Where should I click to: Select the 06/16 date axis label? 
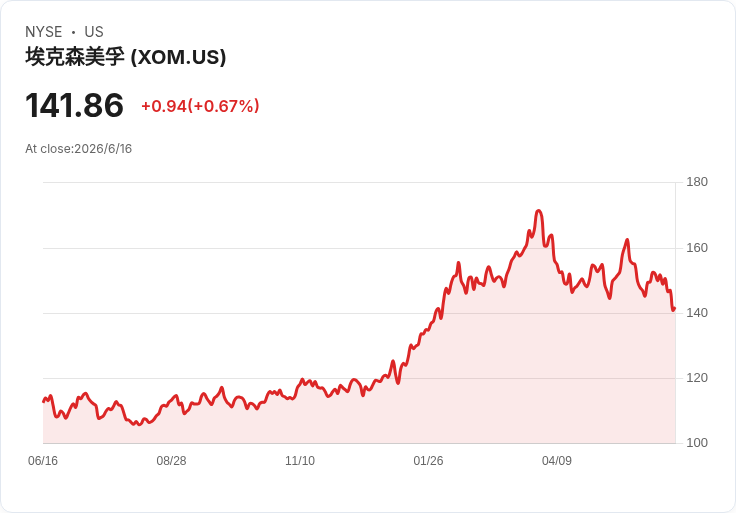point(43,461)
